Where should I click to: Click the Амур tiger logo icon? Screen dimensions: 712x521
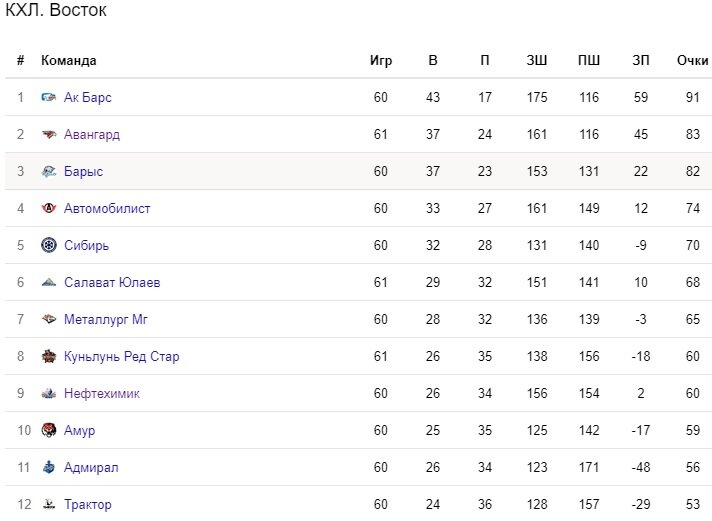coord(49,430)
